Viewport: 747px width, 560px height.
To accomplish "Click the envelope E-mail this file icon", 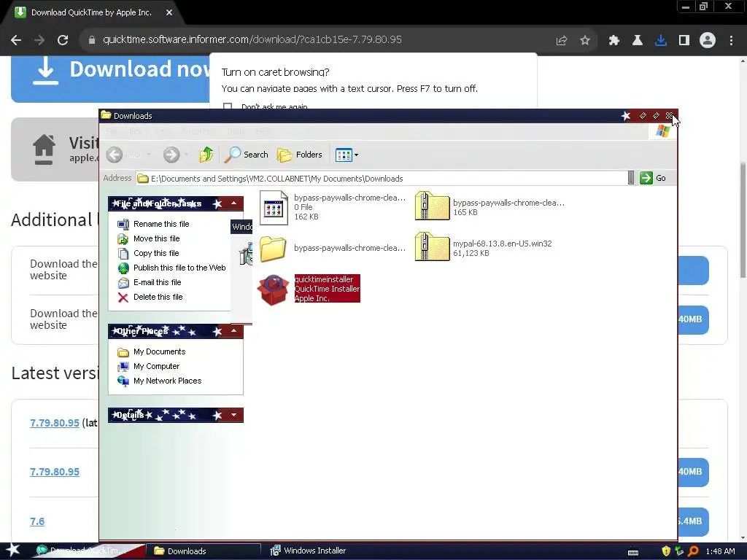I will point(123,283).
